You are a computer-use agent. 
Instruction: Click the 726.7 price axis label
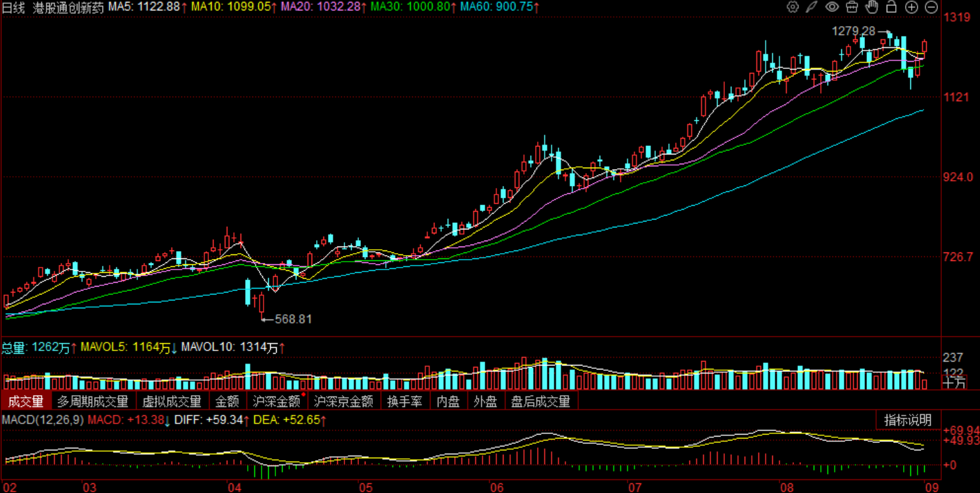tap(958, 258)
